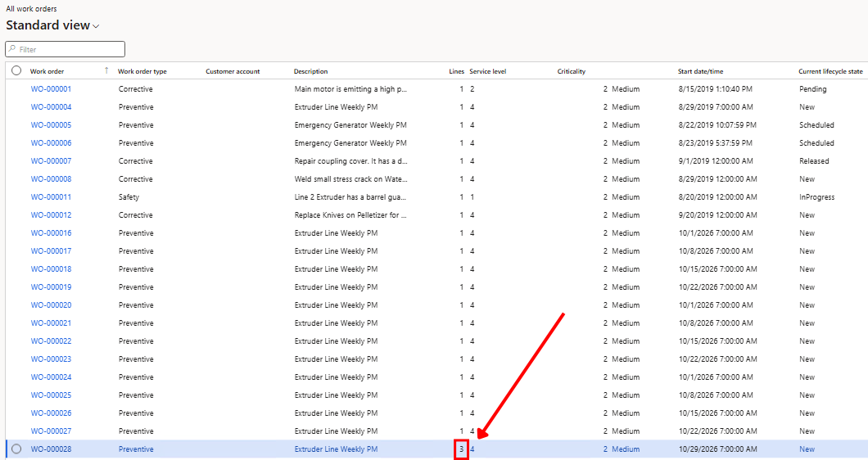The image size is (868, 460).
Task: Click Extruder Line Weekly PM in the WO-000028 row
Action: point(336,449)
